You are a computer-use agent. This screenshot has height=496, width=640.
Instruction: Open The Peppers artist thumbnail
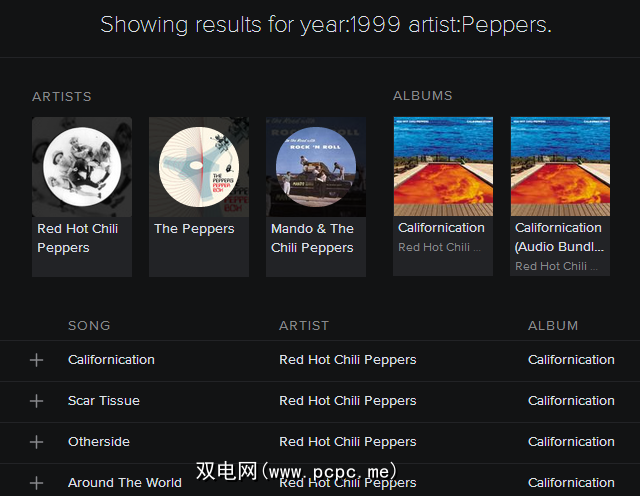199,167
